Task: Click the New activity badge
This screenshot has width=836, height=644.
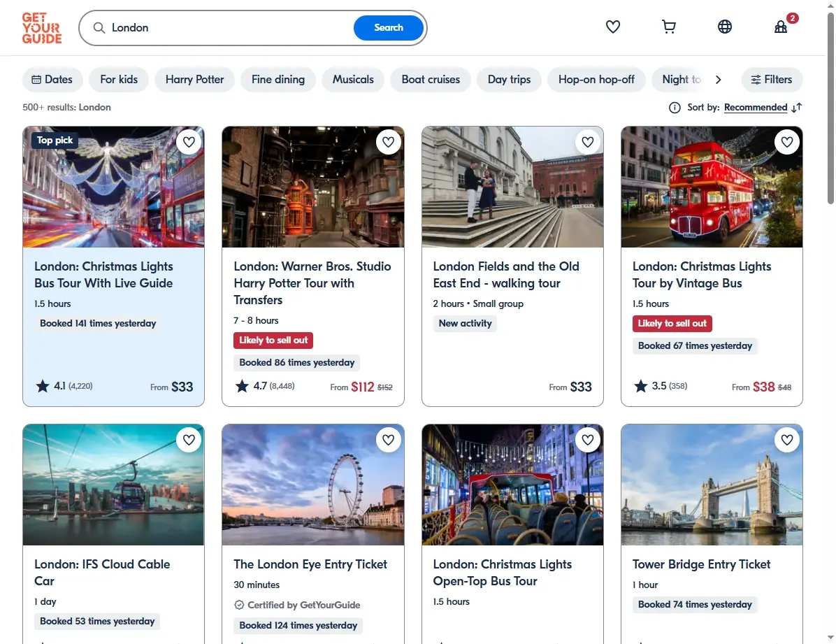Action: [465, 323]
